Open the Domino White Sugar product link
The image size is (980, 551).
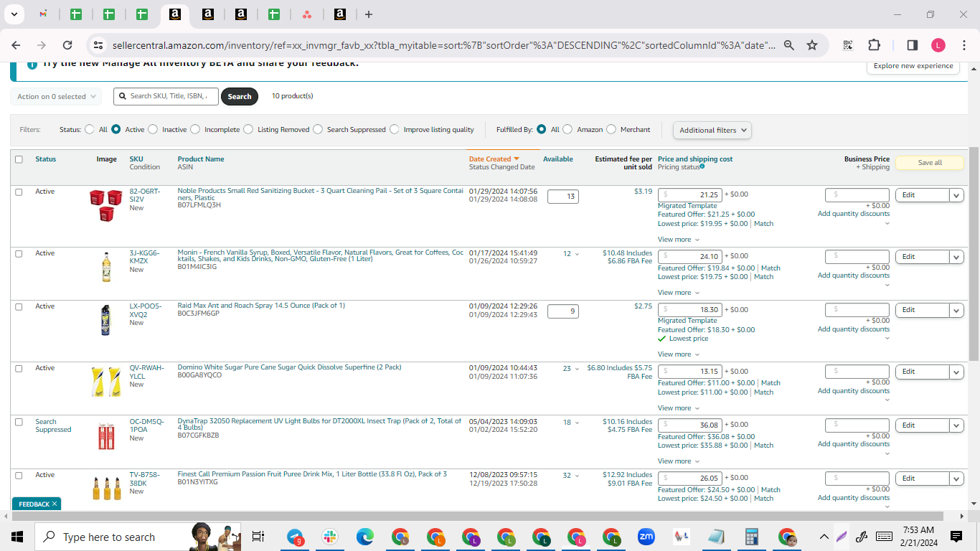coord(289,367)
